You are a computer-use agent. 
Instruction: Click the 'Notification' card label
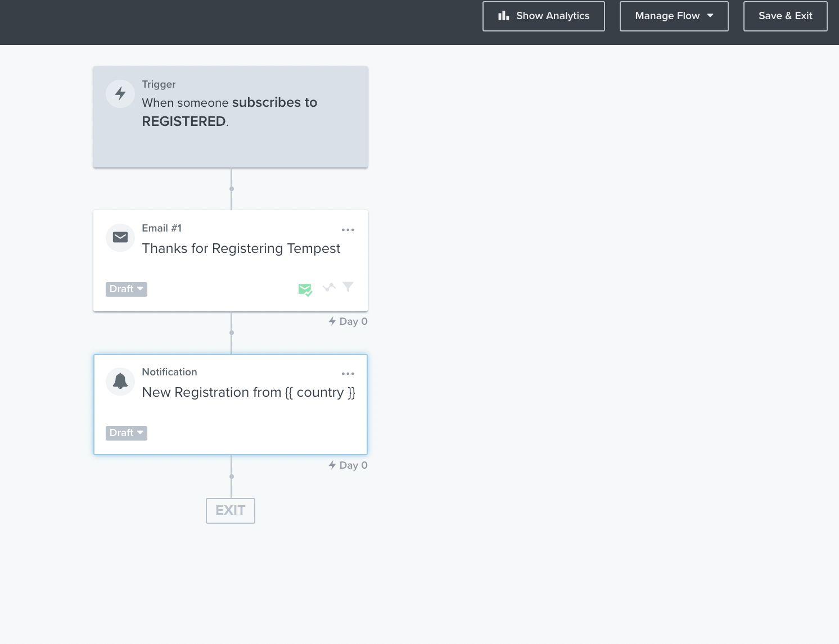point(169,372)
